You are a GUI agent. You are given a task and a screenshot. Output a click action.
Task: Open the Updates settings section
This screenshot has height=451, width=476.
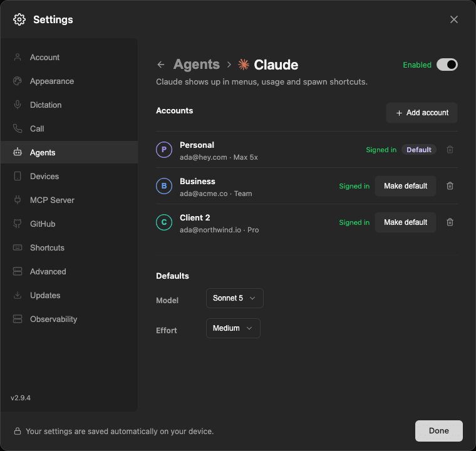(x=70, y=295)
